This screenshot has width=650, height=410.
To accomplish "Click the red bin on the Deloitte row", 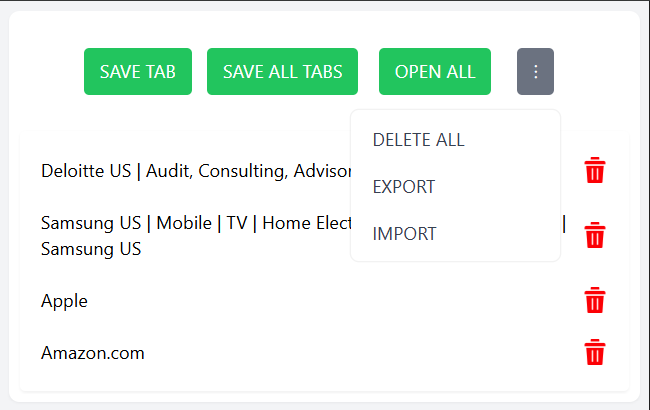I will (x=595, y=171).
